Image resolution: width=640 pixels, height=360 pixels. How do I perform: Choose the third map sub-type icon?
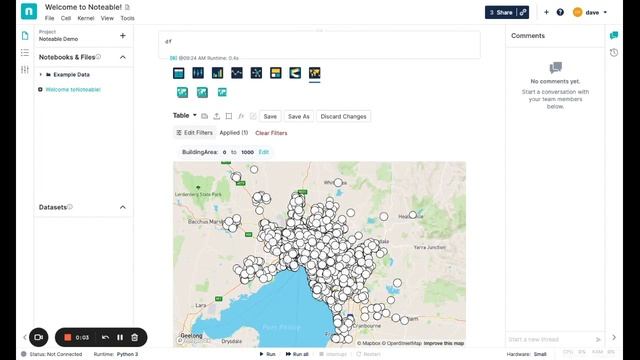222,92
